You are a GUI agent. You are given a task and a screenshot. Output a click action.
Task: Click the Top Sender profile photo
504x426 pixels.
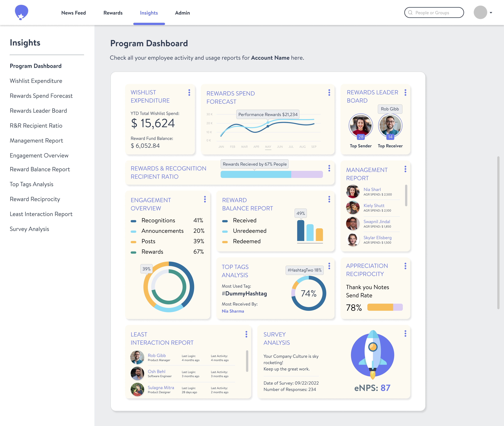361,126
